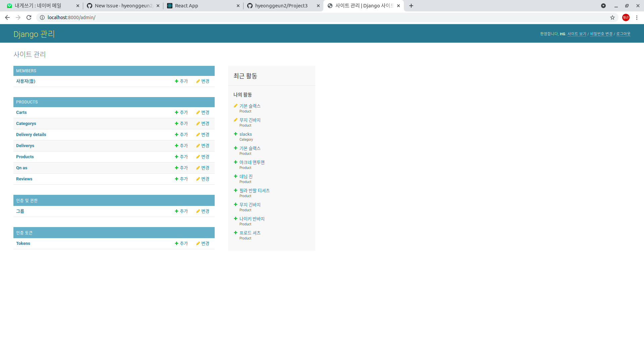
Task: Bookmark this page with the star icon
Action: (612, 17)
